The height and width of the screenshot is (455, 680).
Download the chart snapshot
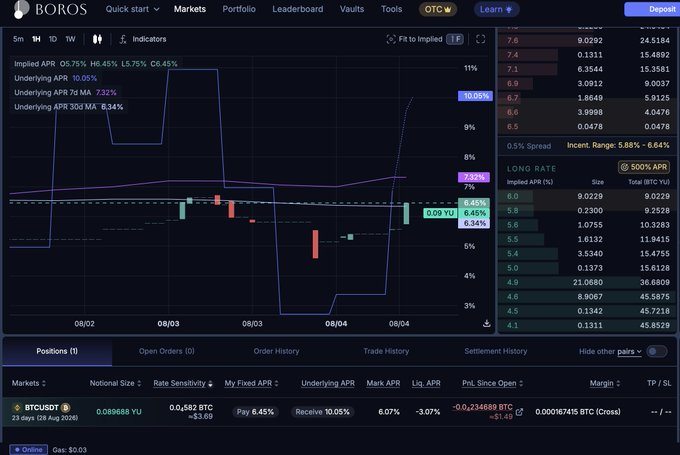(487, 323)
